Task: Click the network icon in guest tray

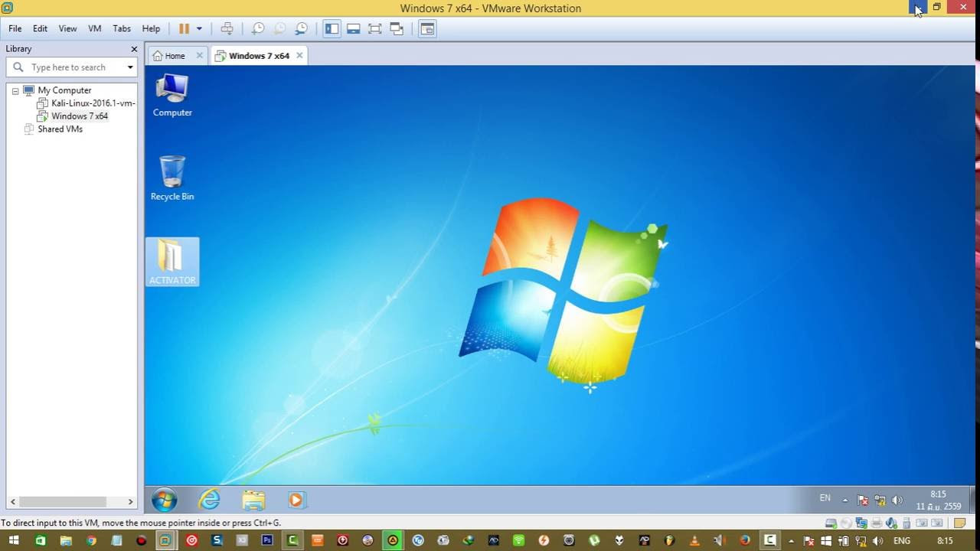Action: coord(880,500)
